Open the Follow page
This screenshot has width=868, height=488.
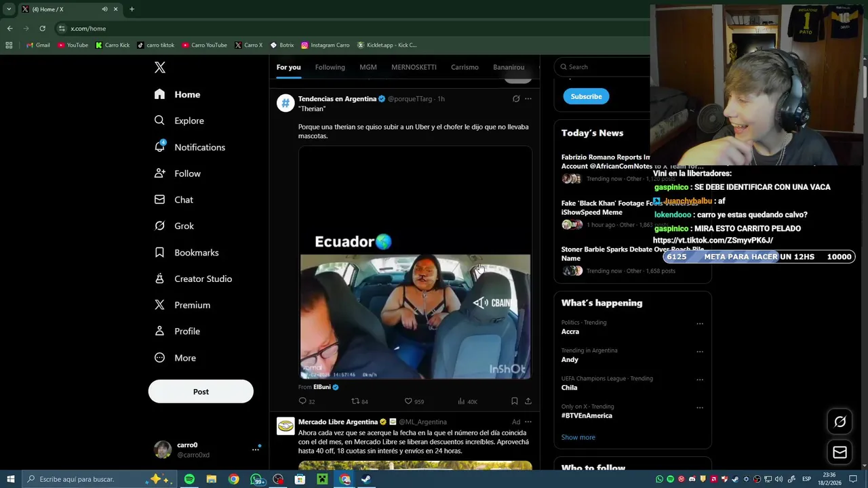177,174
